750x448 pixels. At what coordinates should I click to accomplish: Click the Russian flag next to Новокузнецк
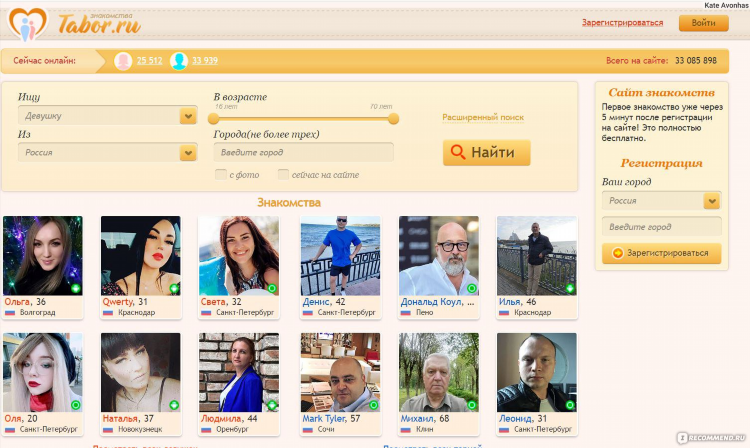pos(108,429)
